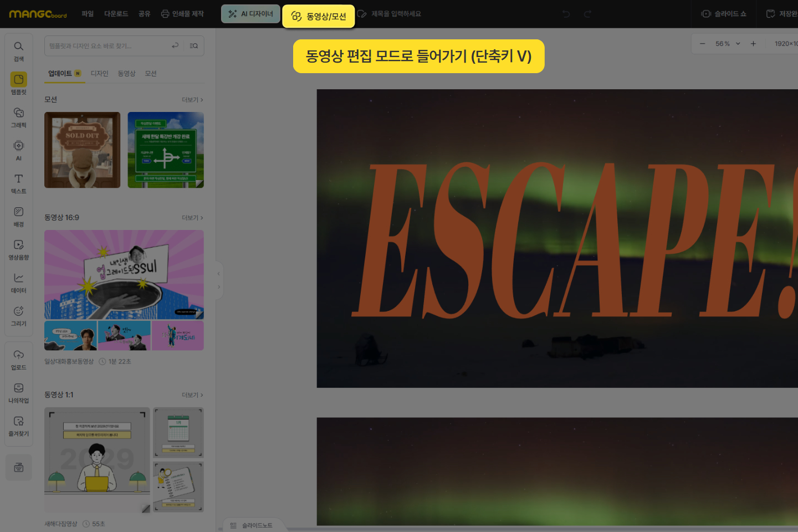Screen dimensions: 798x532
Task: Launch the AI 디자이너 button
Action: pyautogui.click(x=250, y=14)
